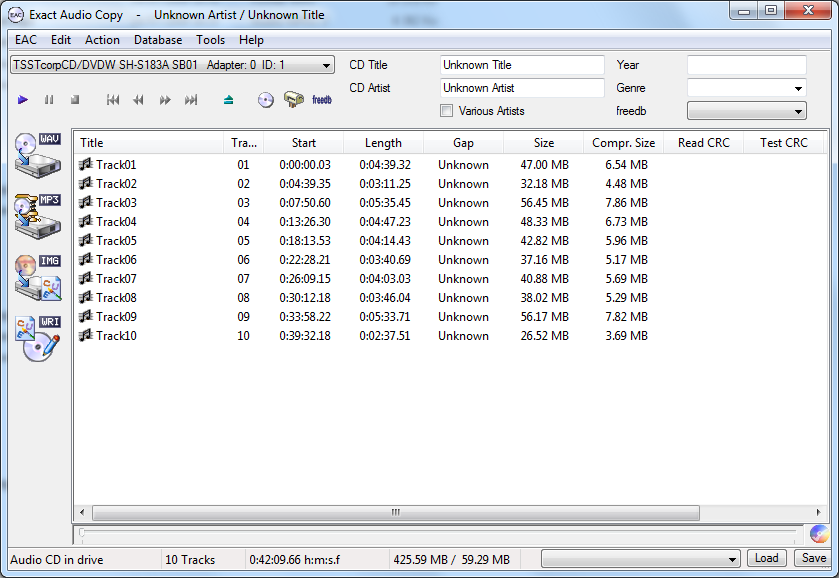Click the Load button

coord(766,559)
